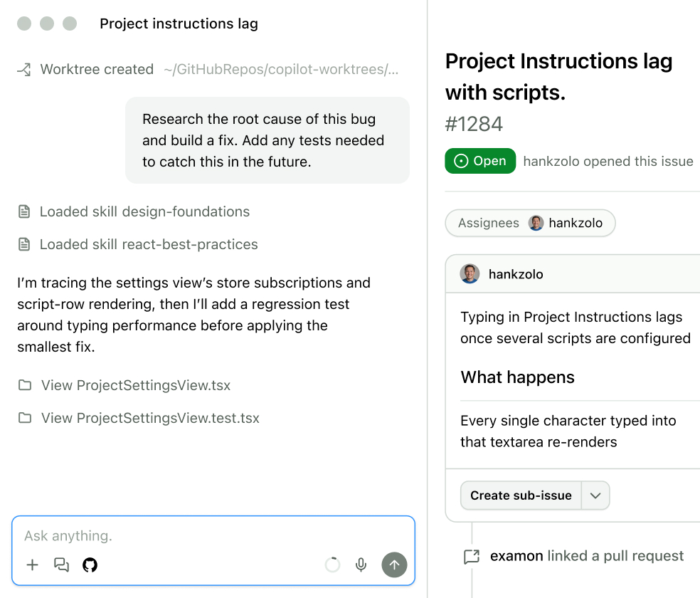
Task: Open hankzolo profile link in comment header
Action: 516,274
